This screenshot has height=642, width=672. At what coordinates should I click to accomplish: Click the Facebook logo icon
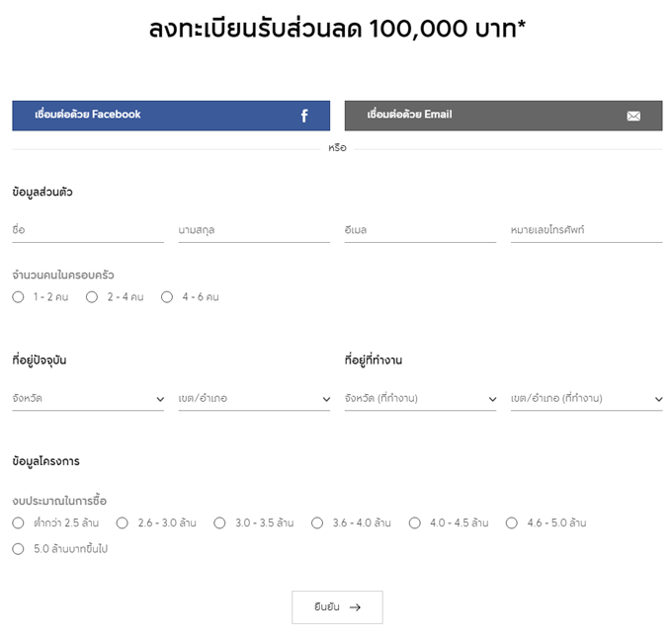(304, 116)
